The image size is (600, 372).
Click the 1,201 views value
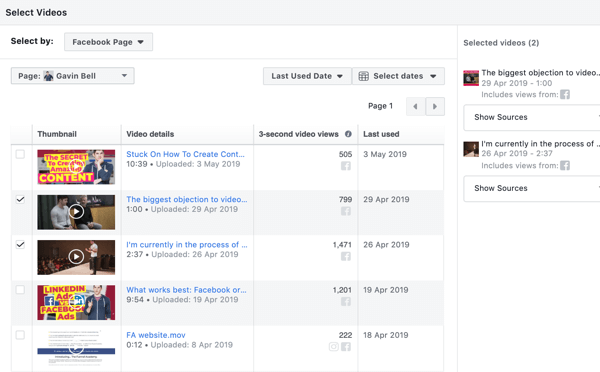coord(342,290)
